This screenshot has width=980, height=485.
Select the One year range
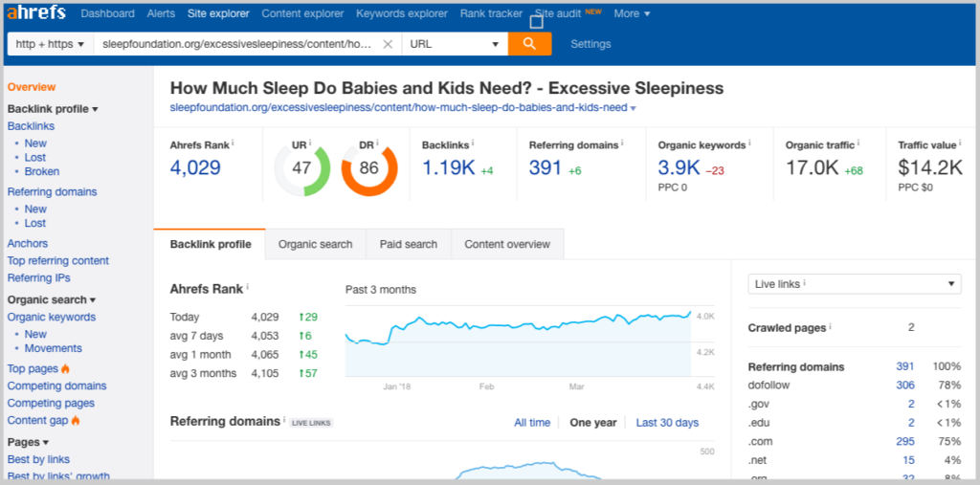(593, 423)
